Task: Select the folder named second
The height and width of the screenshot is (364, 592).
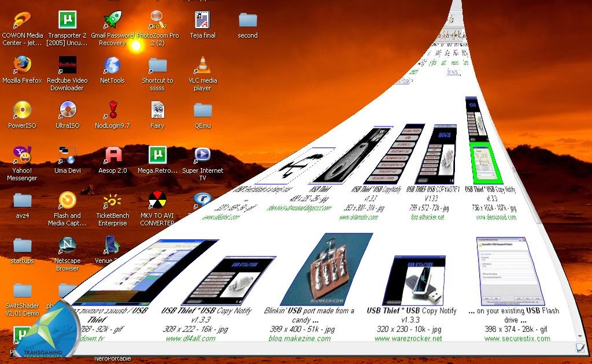Action: (247, 20)
